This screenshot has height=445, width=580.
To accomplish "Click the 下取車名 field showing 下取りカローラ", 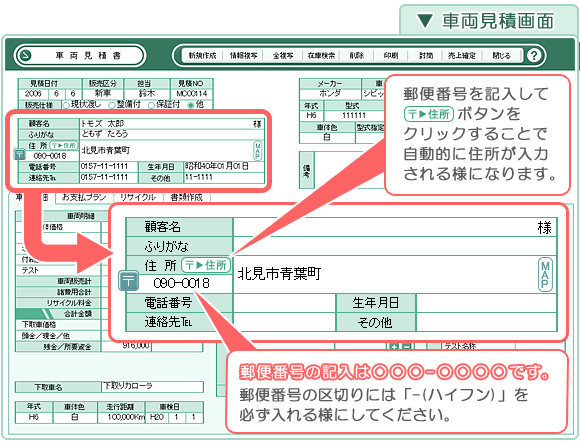I will (152, 387).
